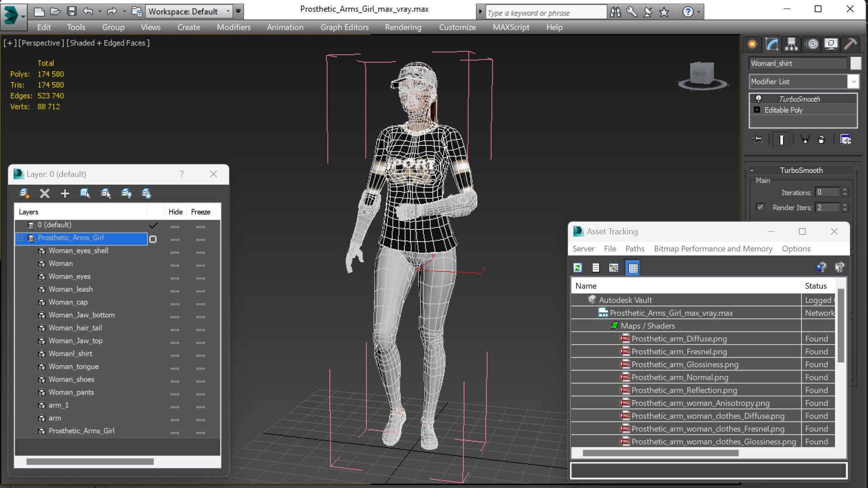Delete layer using the X icon
Image resolution: width=868 pixels, height=488 pixels.
click(44, 193)
